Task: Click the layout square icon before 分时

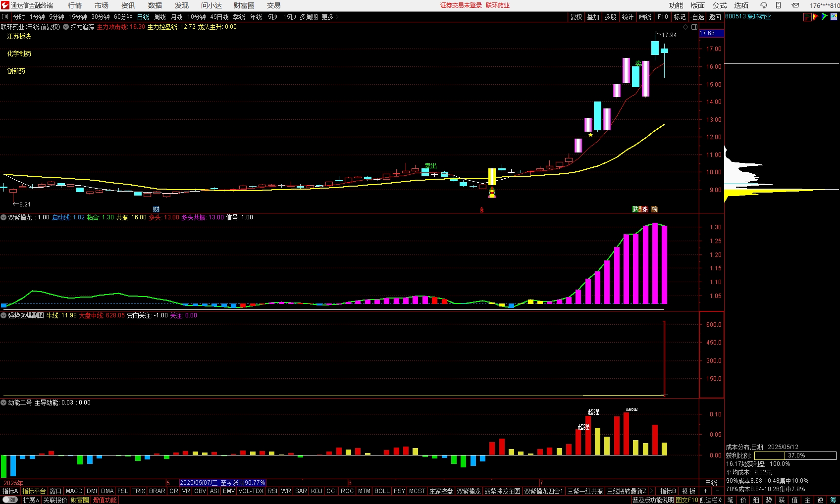Action: point(5,17)
